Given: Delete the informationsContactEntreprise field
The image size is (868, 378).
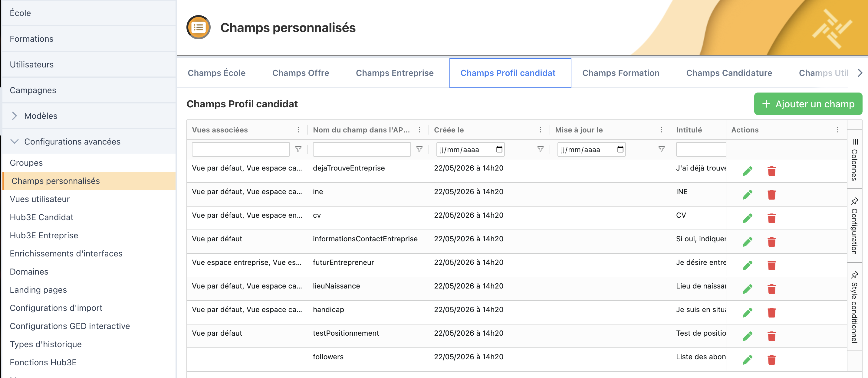Looking at the screenshot, I should tap(772, 242).
